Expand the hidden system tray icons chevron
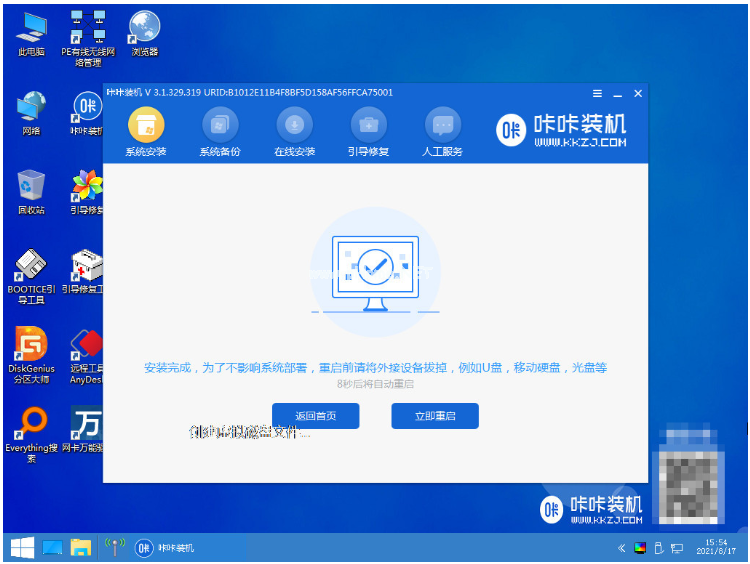Screen dimensions: 750x564 click(621, 548)
